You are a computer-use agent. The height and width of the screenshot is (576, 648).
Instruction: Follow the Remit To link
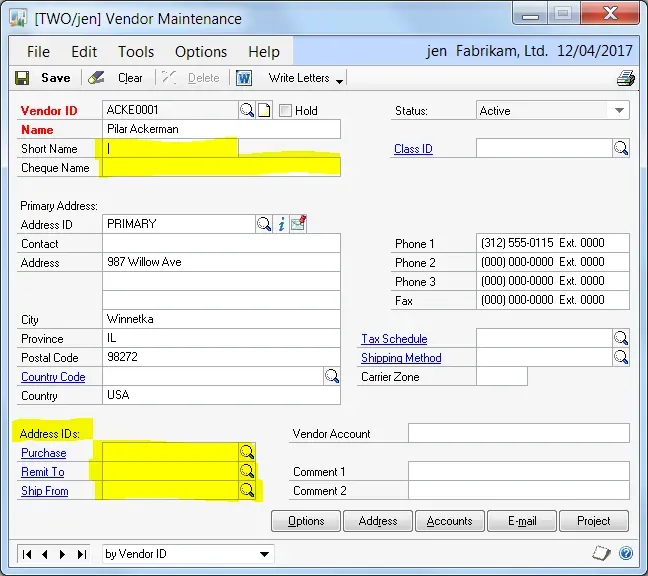[x=43, y=472]
